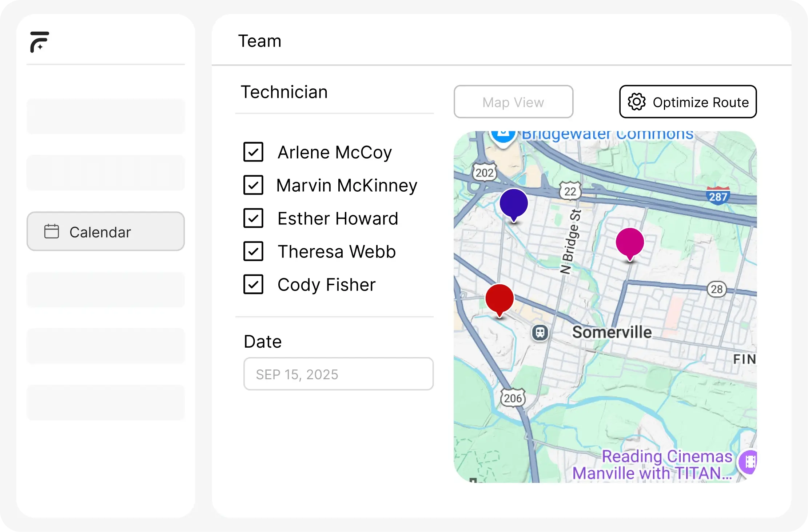
Task: Select the blue map pin marker
Action: point(513,204)
